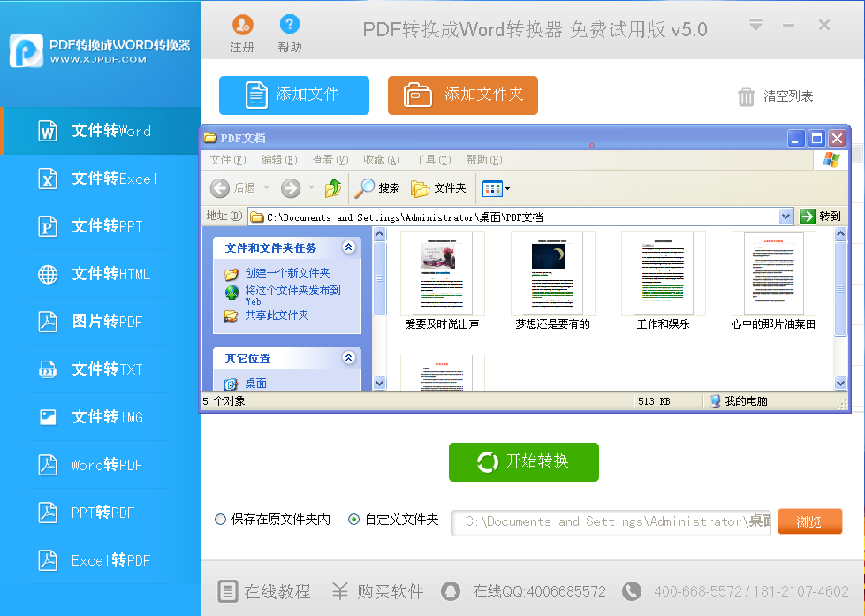Collapse 其它位置 panel
865x616 pixels.
click(348, 358)
